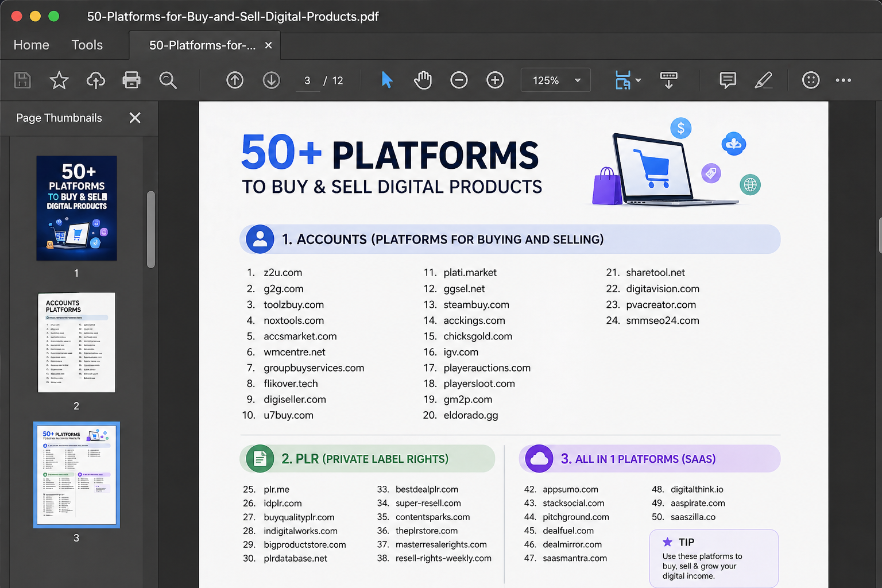Click the digiseller.com entry
Screen dimensions: 882x588
[295, 400]
